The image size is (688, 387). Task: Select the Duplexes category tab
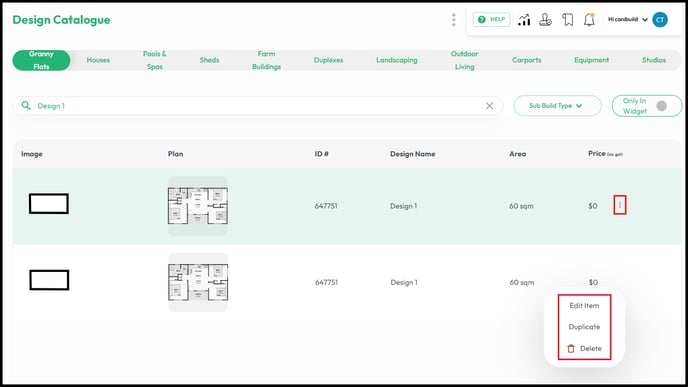328,60
